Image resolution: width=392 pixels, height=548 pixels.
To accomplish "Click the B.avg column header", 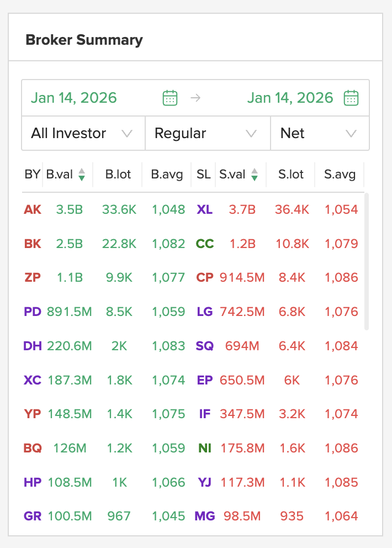I will pos(167,175).
